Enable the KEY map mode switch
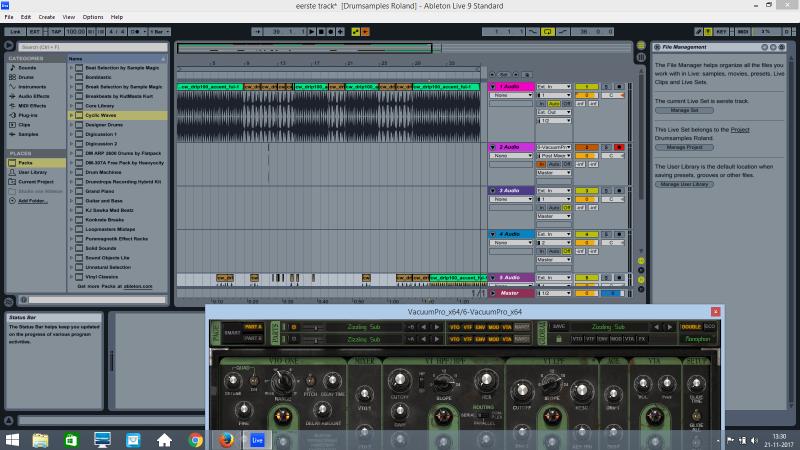Screen dimensions: 800x450 coord(720,32)
